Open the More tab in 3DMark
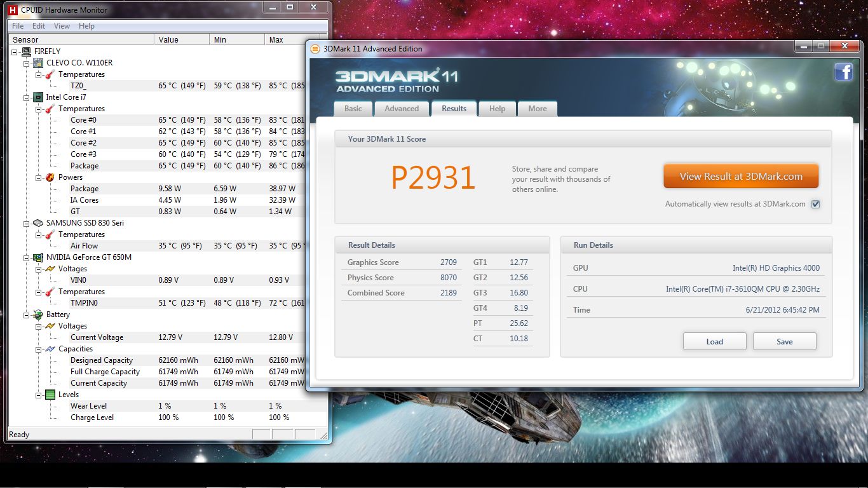868x488 pixels. (x=538, y=109)
